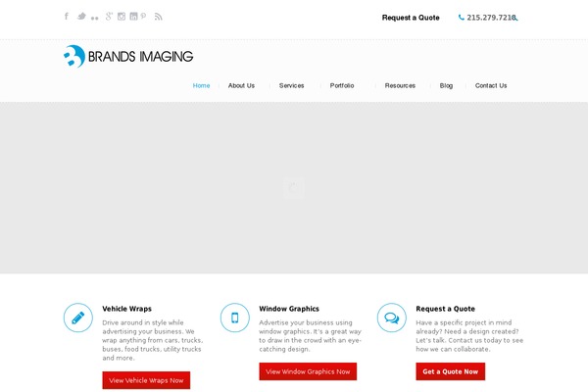Click the Brands Imaging logo

pos(128,56)
